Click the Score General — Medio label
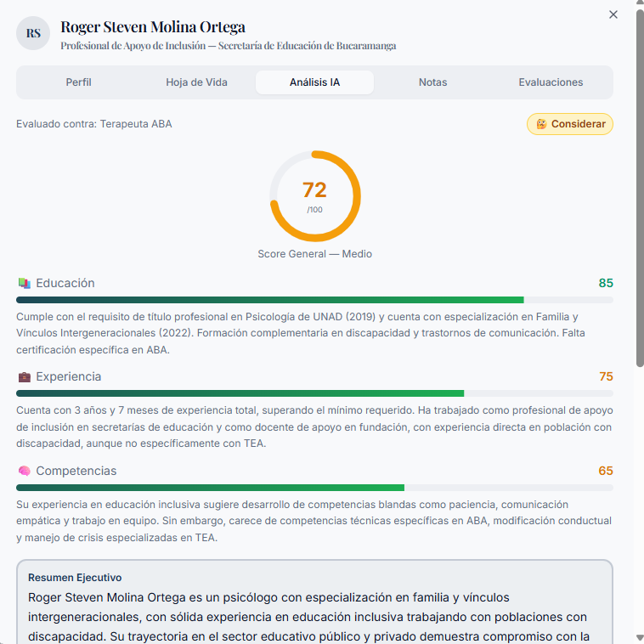Screen dimensions: 644x644 pos(314,254)
